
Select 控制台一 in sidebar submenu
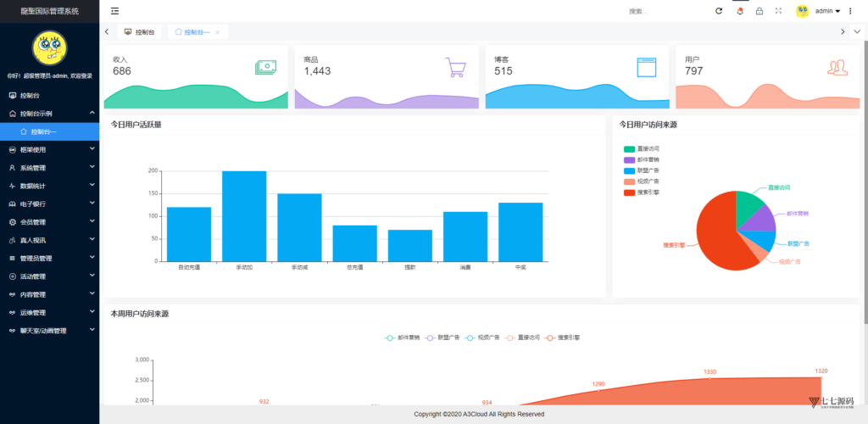(x=50, y=131)
